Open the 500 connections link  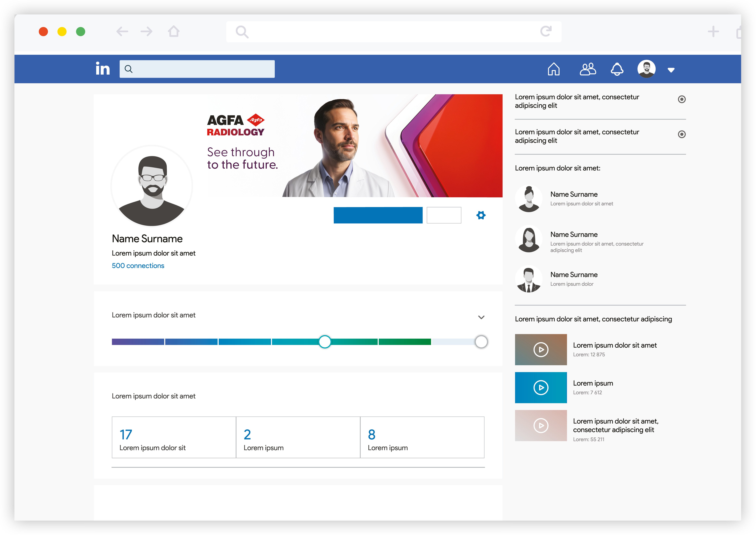point(138,265)
